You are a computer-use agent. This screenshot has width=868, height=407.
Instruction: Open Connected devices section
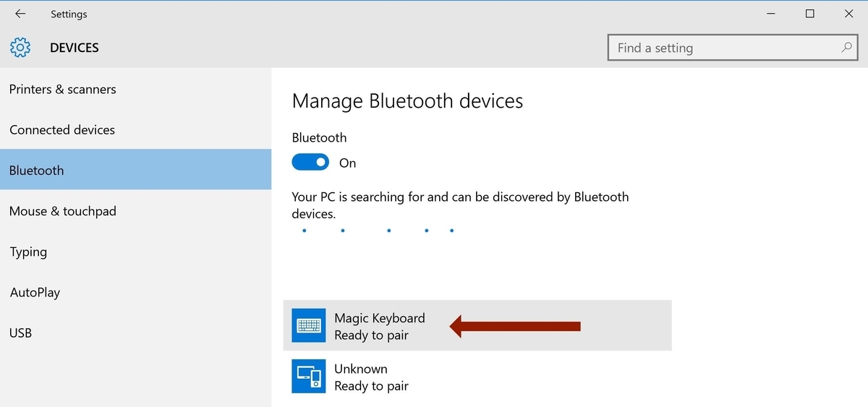pos(135,129)
